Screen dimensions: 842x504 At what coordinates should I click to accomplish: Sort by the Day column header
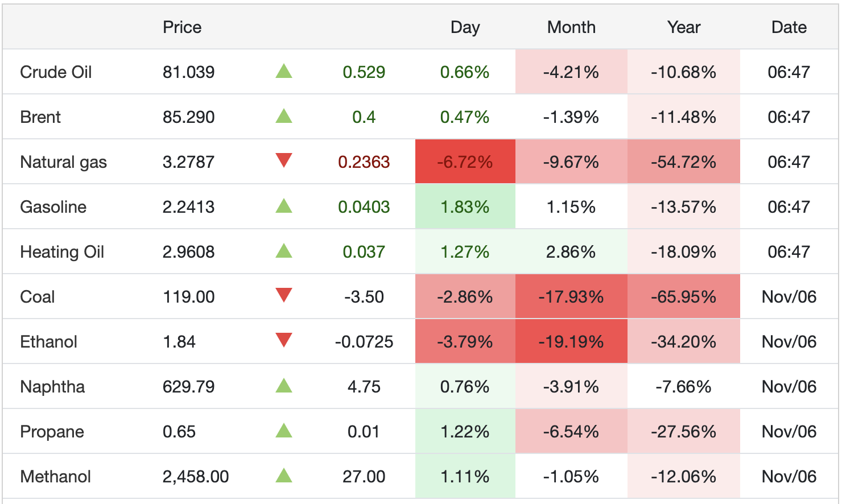pyautogui.click(x=465, y=27)
